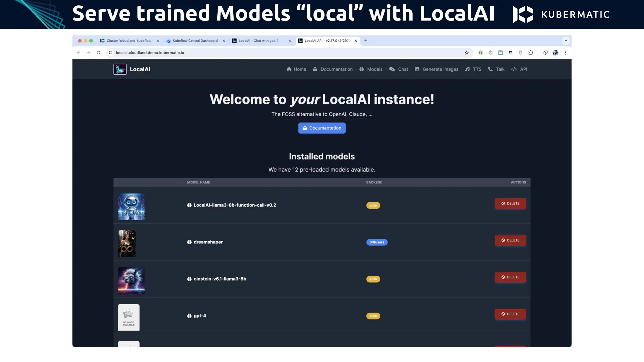Click the auto backend badge for gpt-4 row

[x=373, y=316]
